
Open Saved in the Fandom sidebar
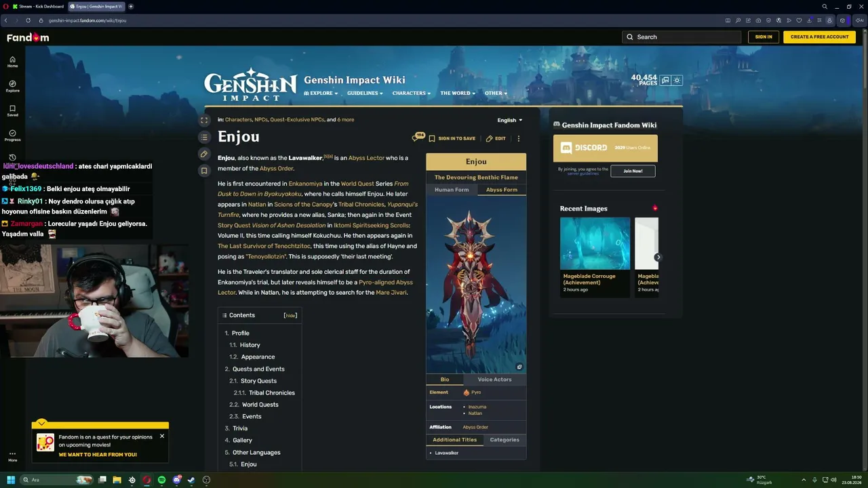pos(12,110)
